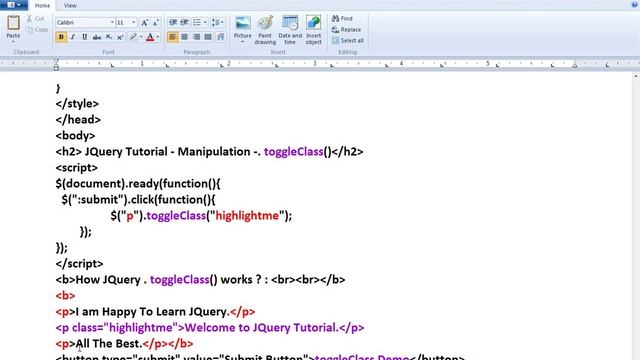Click the '$(document).ready(function(){' line
Image resolution: width=640 pixels, height=360 pixels.
pos(138,184)
